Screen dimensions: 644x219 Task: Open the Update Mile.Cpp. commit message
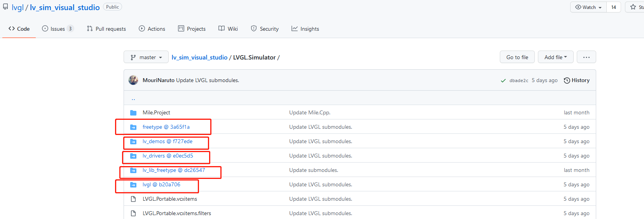(x=310, y=112)
